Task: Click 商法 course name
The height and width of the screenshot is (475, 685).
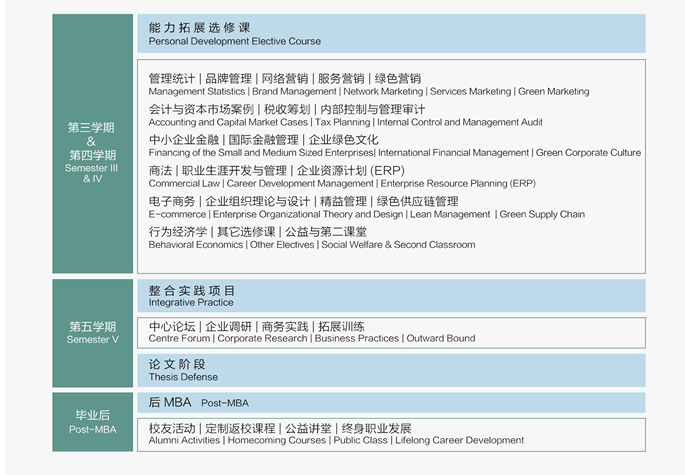Action: [x=160, y=170]
